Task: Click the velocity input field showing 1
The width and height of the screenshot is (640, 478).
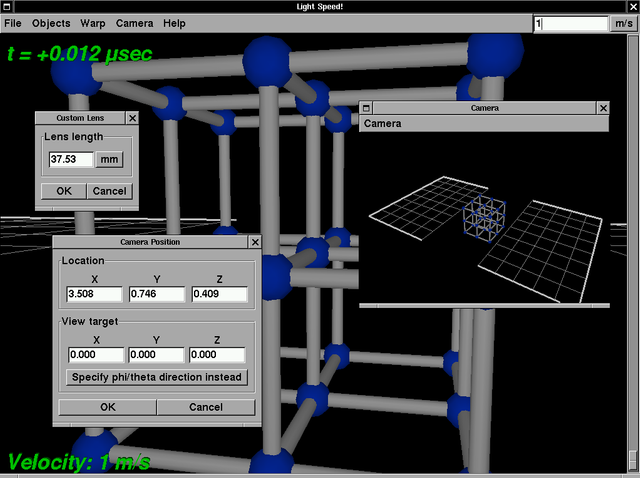Action: (571, 24)
